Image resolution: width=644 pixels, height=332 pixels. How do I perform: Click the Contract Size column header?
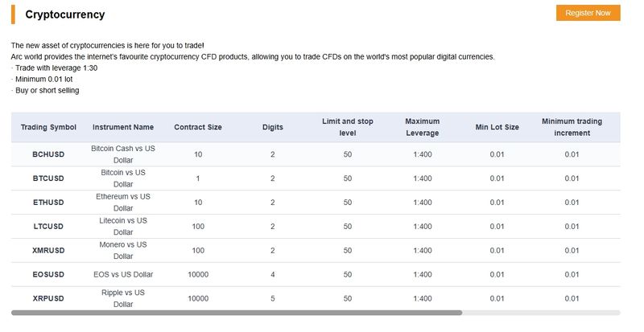click(198, 127)
